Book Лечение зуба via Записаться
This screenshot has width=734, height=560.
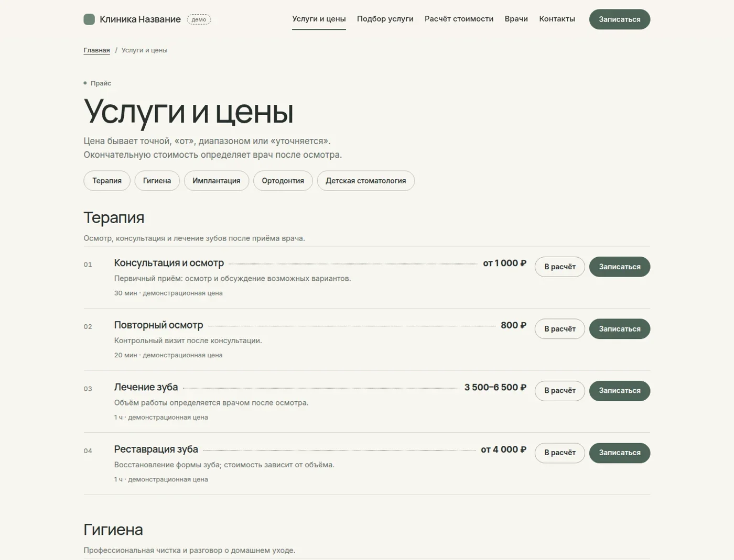click(x=620, y=391)
